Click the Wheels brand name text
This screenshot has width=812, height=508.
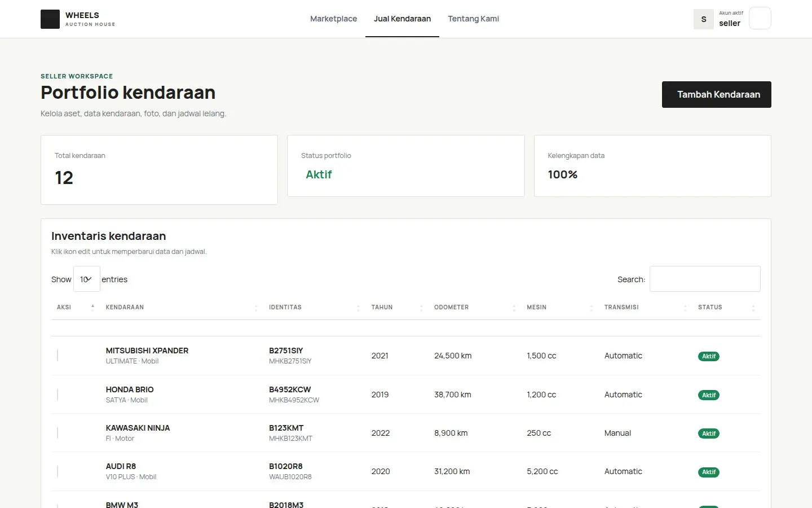pyautogui.click(x=82, y=15)
